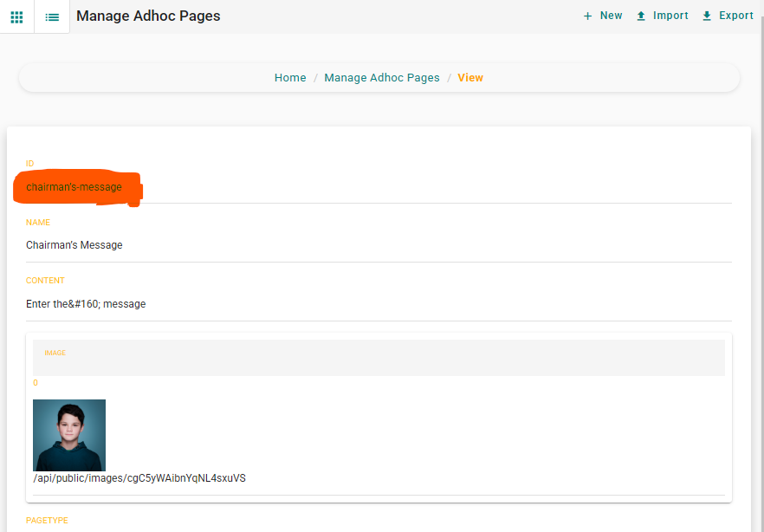
Task: Select the Chairman's Message name value
Action: tap(74, 245)
